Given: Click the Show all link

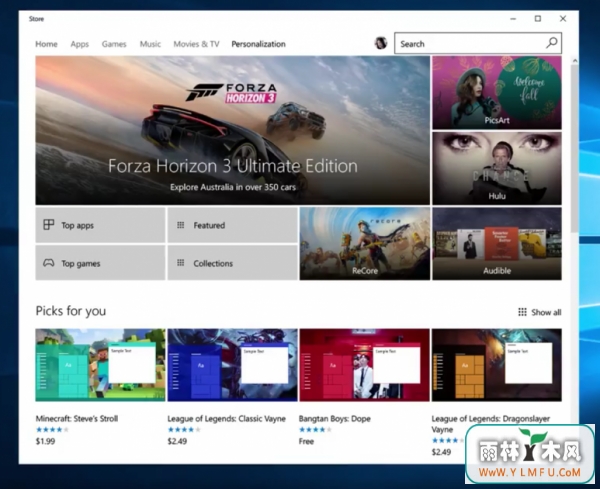Looking at the screenshot, I should click(x=540, y=312).
